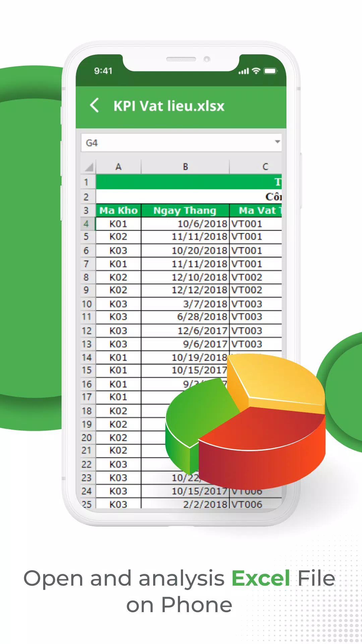This screenshot has height=644, width=362.
Task: Click date cell 10/6/2018
Action: [185, 224]
